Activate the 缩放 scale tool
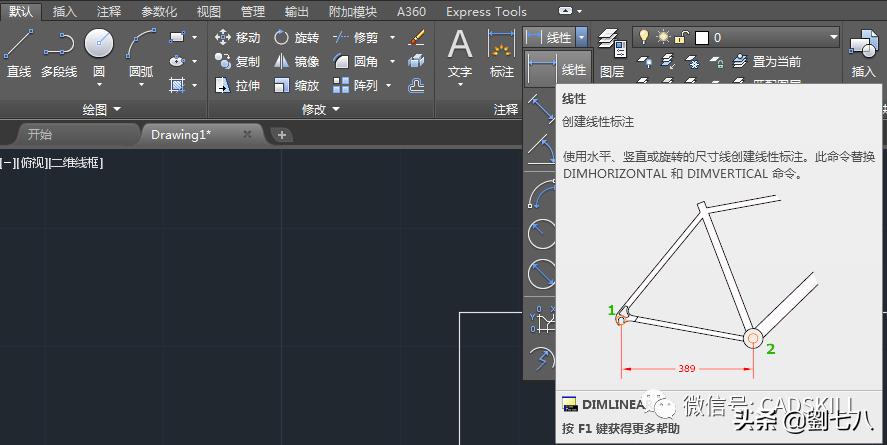The height and width of the screenshot is (445, 887). (x=296, y=85)
